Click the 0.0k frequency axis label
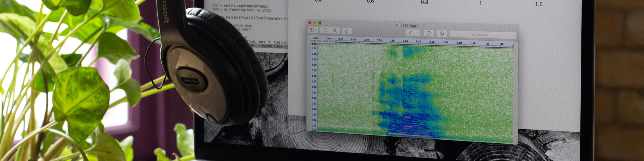Viewport: 644px width, 161px height. click(314, 130)
